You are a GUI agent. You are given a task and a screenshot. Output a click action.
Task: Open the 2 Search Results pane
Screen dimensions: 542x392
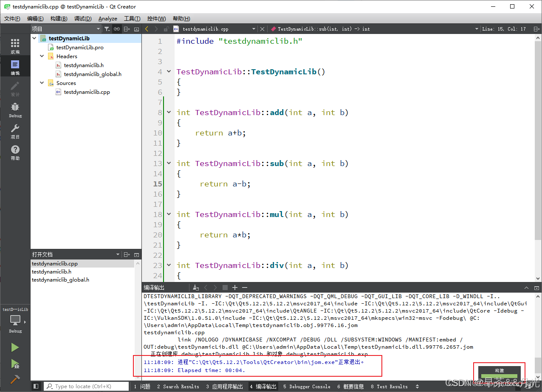[178, 386]
